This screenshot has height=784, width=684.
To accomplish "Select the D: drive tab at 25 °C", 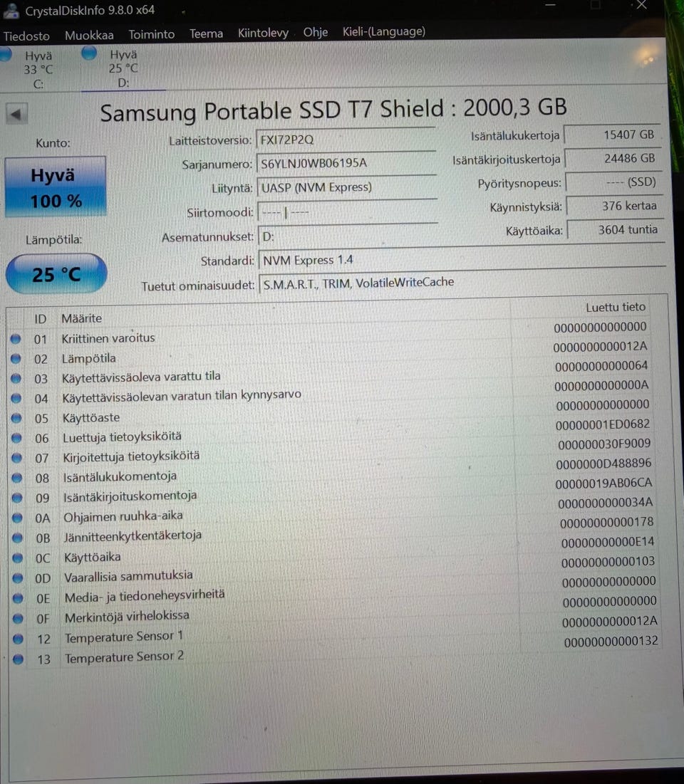I will coord(123,68).
